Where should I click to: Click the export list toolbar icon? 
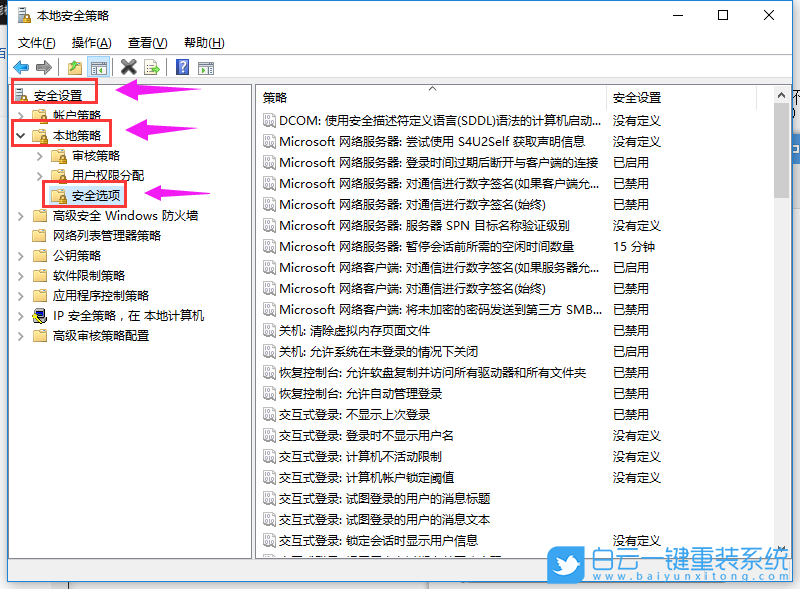[x=151, y=67]
